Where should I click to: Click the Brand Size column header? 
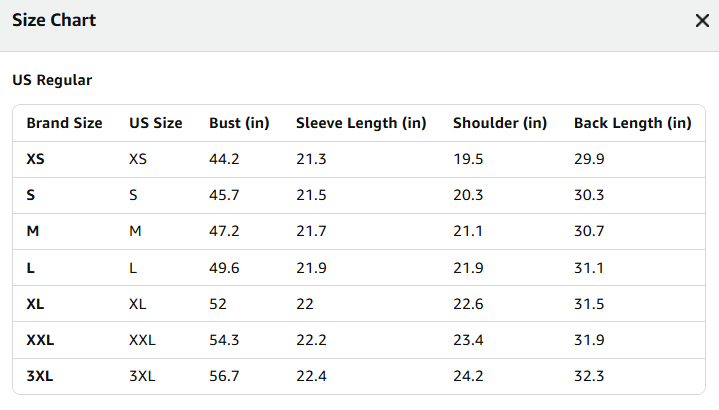pos(65,123)
